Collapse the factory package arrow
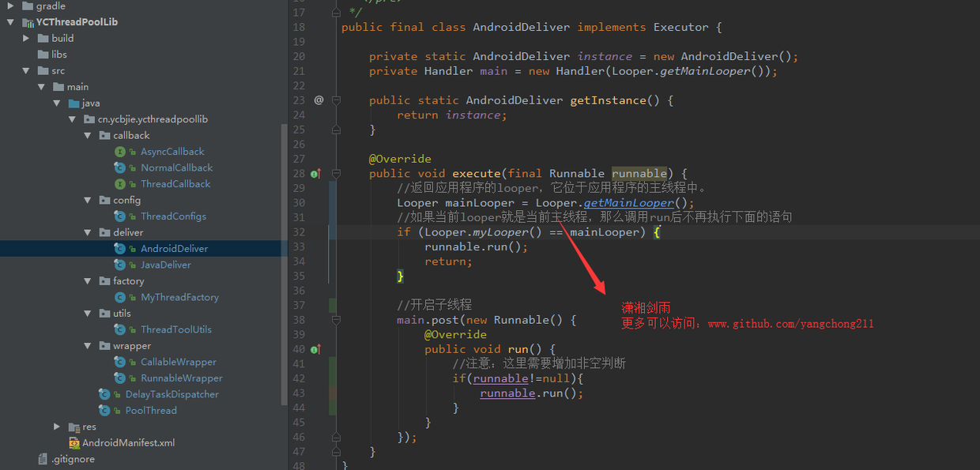Screen dimensions: 980x470 (88, 281)
